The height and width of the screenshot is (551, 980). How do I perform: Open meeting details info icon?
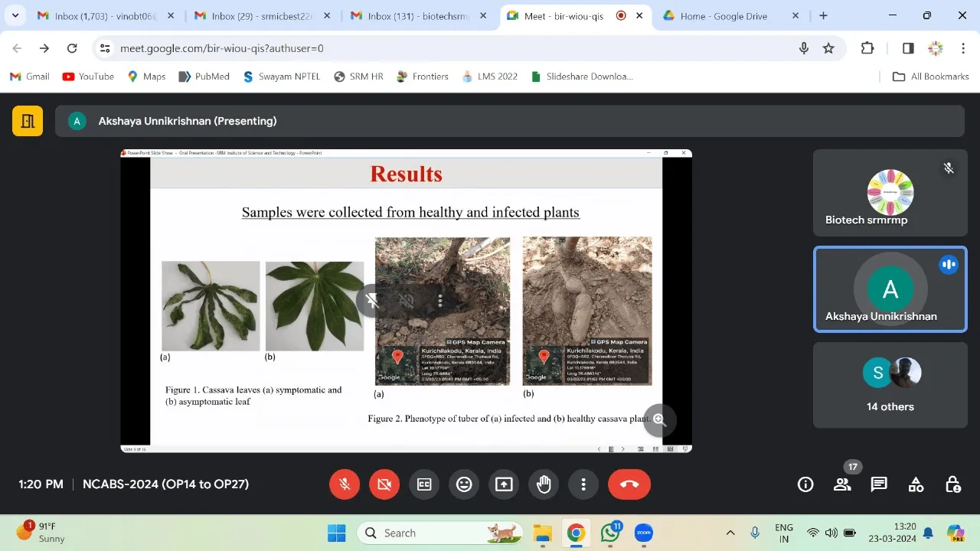[805, 484]
